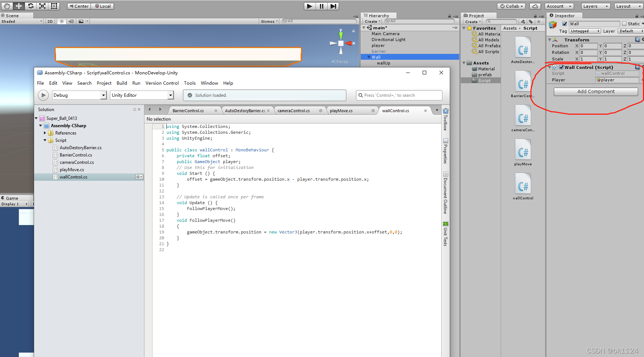
Task: Open the Unit Tests side panel
Action: click(x=446, y=234)
